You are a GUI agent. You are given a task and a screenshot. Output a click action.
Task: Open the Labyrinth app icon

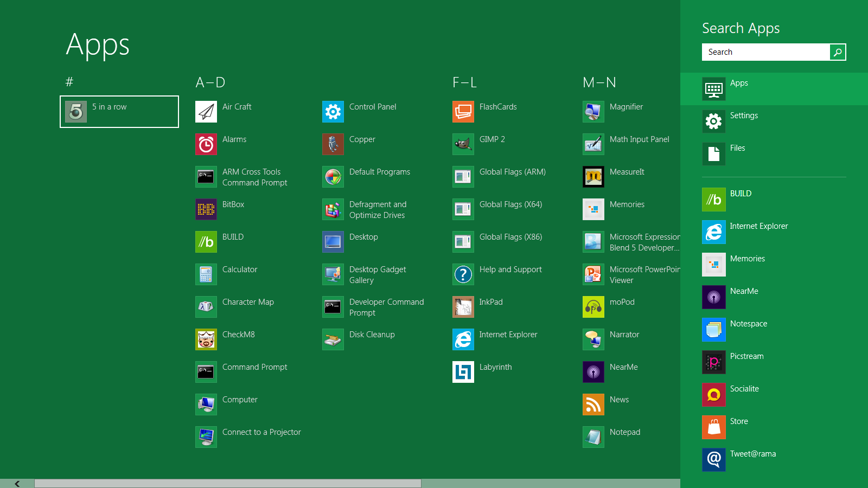click(463, 372)
